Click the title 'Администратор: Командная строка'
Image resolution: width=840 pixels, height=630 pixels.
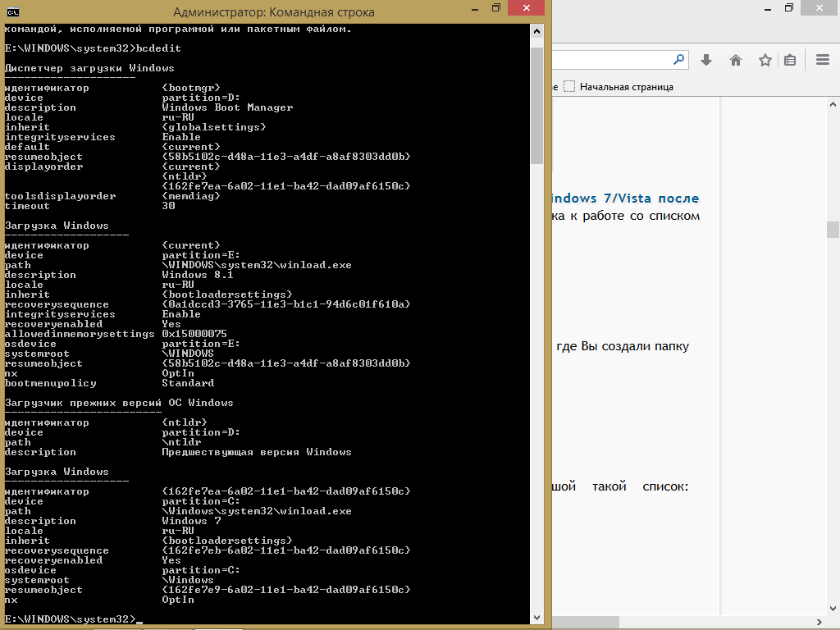(274, 12)
